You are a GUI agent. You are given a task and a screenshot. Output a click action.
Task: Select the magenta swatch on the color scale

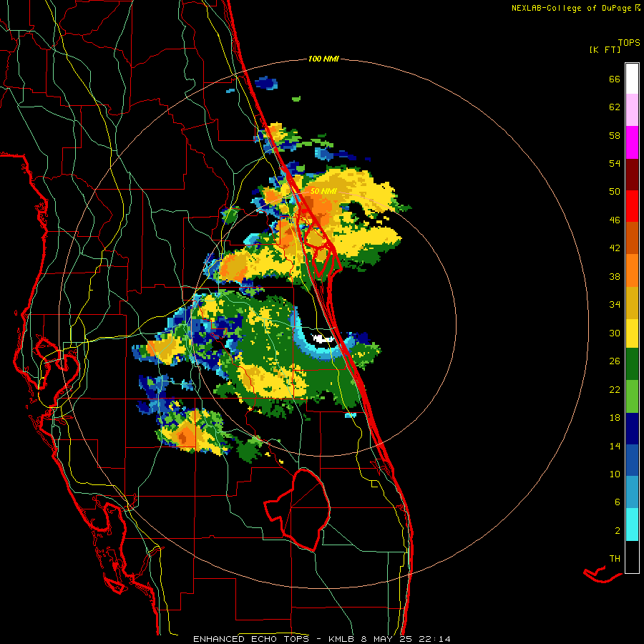tap(632, 142)
